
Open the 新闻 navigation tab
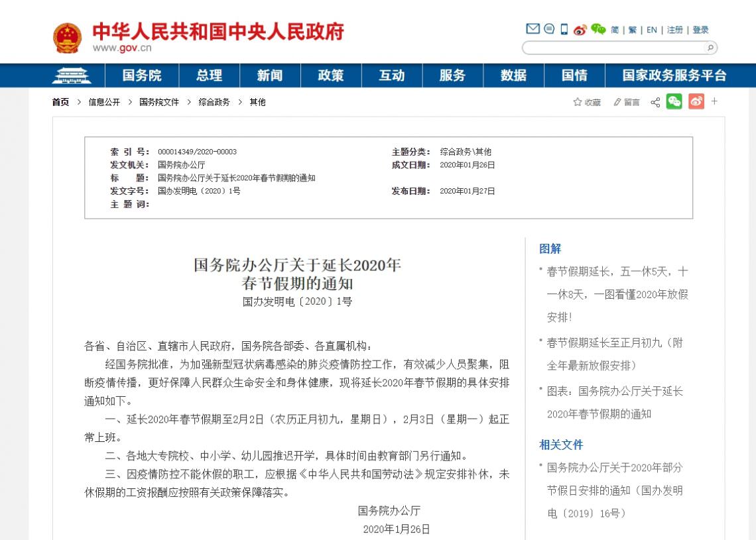[270, 76]
